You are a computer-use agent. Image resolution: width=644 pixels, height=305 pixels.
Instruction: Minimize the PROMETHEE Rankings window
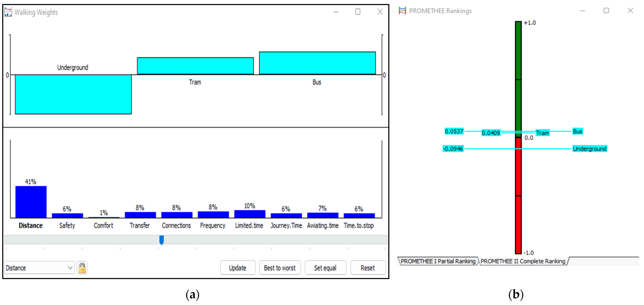(582, 11)
